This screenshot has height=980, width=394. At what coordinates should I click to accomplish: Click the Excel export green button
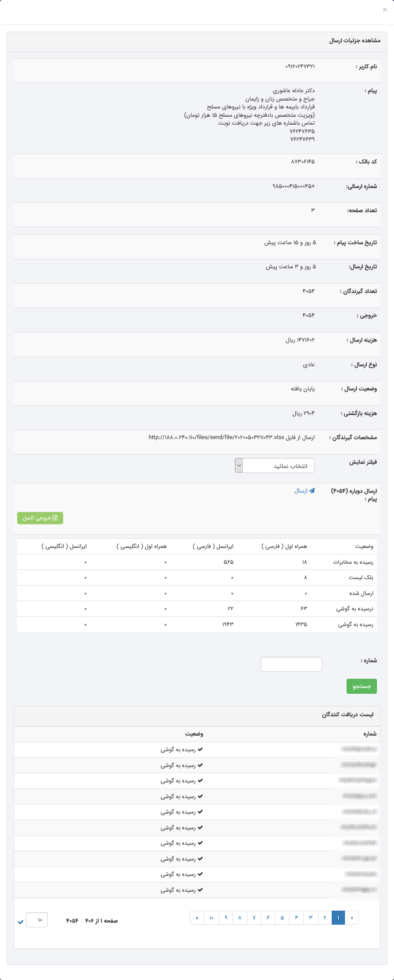[x=40, y=518]
